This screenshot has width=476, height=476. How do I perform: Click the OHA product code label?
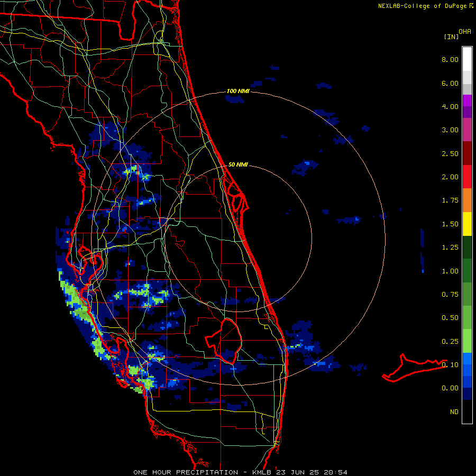pos(465,31)
